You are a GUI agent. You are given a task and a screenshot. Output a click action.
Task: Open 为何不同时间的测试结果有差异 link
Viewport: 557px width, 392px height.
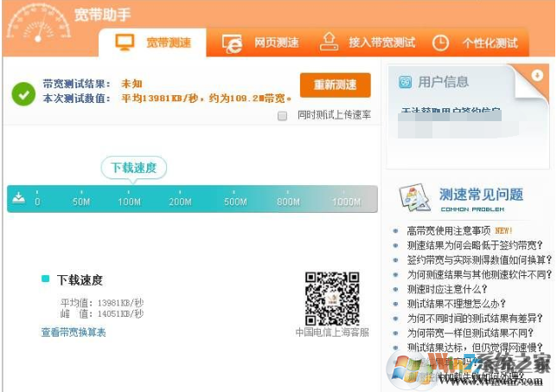click(475, 318)
